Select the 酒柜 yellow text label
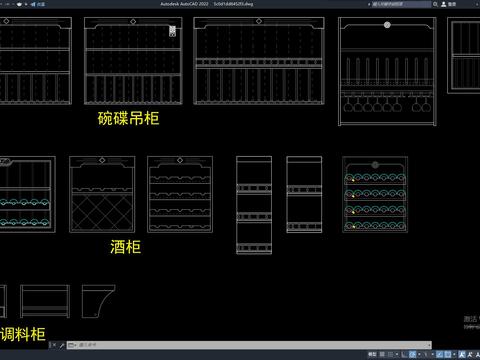The height and width of the screenshot is (360, 480). 125,247
